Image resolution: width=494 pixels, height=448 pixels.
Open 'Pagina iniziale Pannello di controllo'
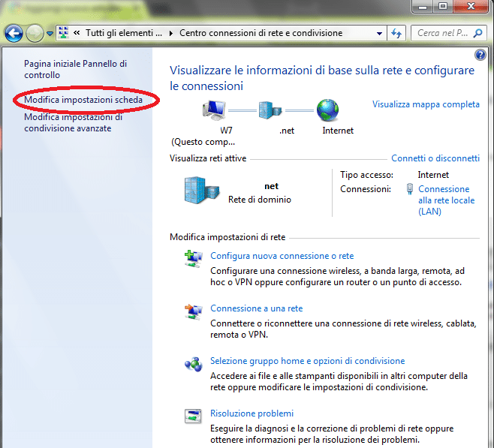[x=75, y=69]
